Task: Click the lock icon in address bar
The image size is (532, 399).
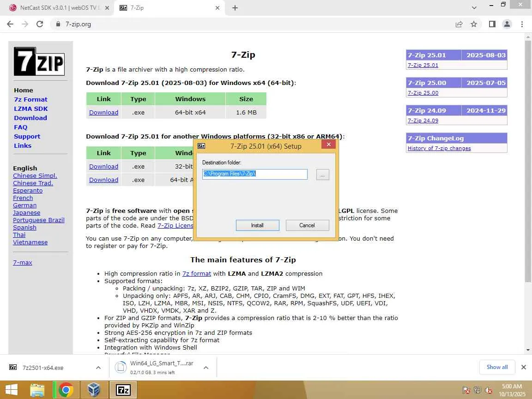Action: pyautogui.click(x=58, y=24)
